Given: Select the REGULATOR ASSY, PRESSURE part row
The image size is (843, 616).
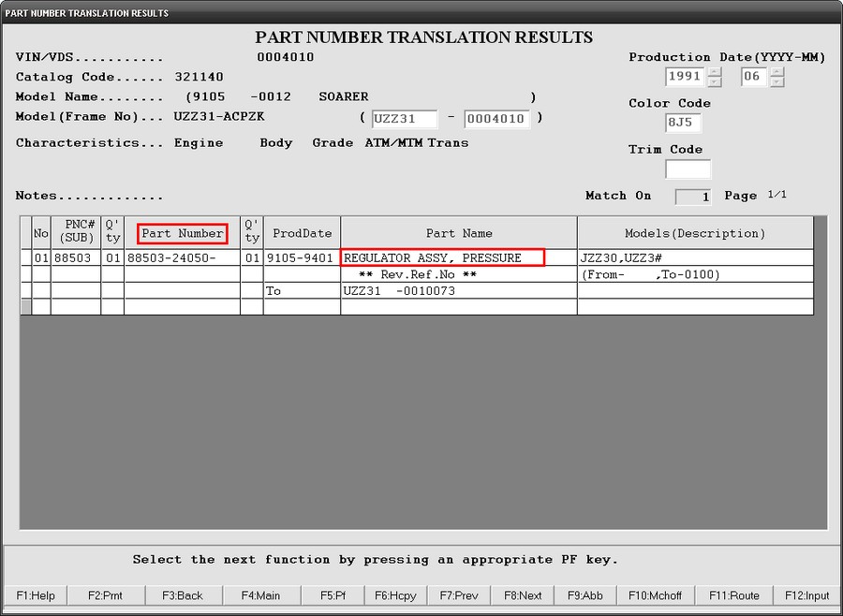Looking at the screenshot, I should point(442,258).
